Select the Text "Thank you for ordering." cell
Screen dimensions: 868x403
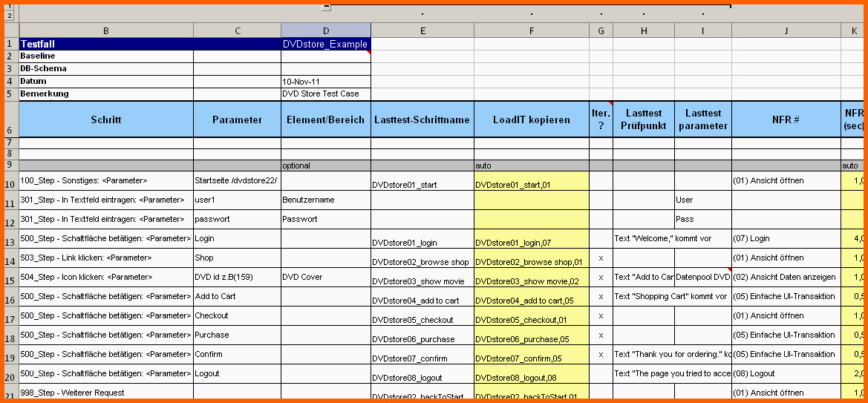(x=644, y=354)
